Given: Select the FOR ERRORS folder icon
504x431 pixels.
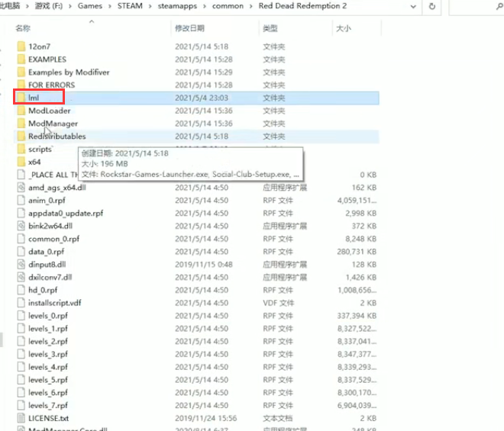Looking at the screenshot, I should 21,85.
